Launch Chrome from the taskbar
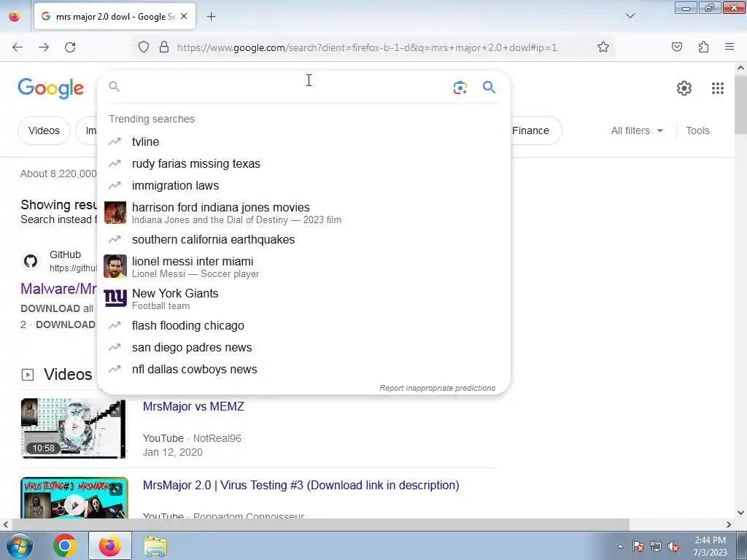This screenshot has height=560, width=747. (65, 545)
